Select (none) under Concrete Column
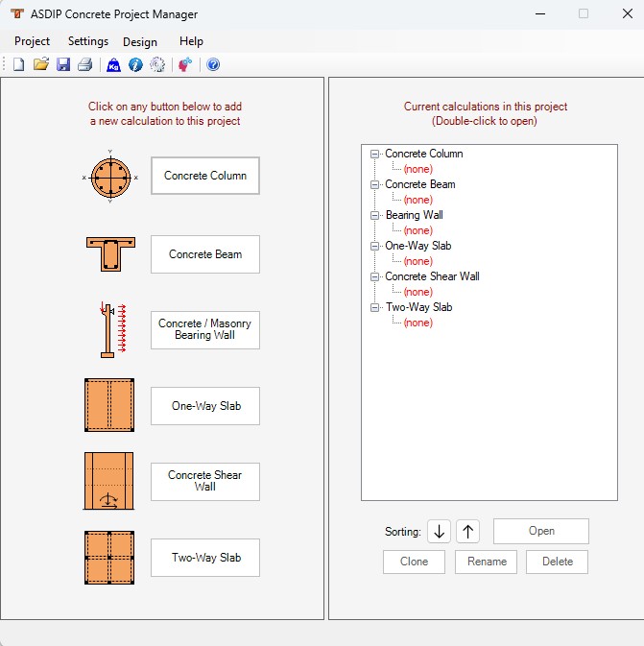Viewport: 644px width, 646px height. point(418,169)
